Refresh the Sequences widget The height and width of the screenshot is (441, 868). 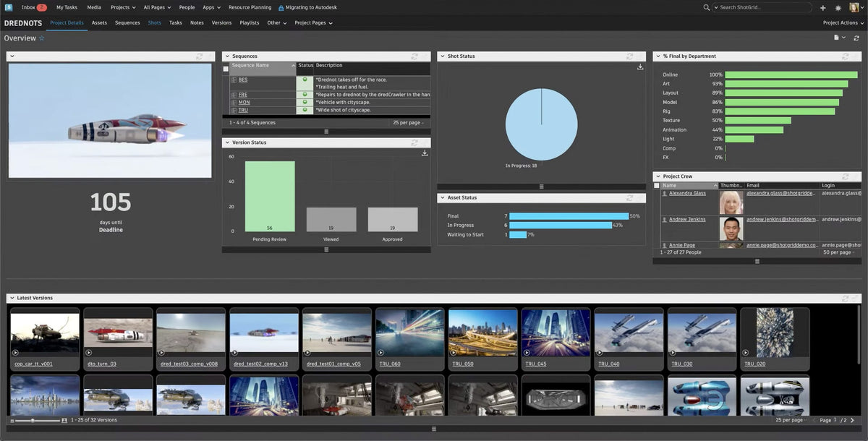tap(414, 56)
